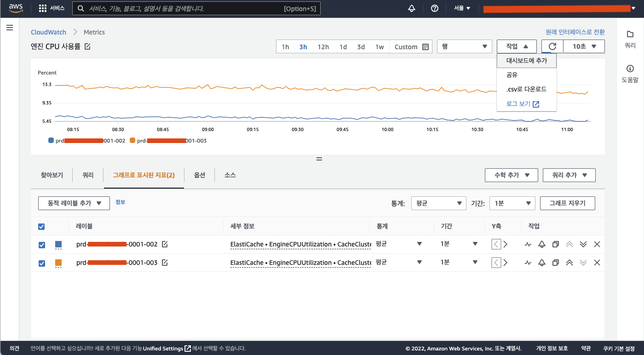
Task: Remove the 0001-003 metric row
Action: [x=597, y=263]
